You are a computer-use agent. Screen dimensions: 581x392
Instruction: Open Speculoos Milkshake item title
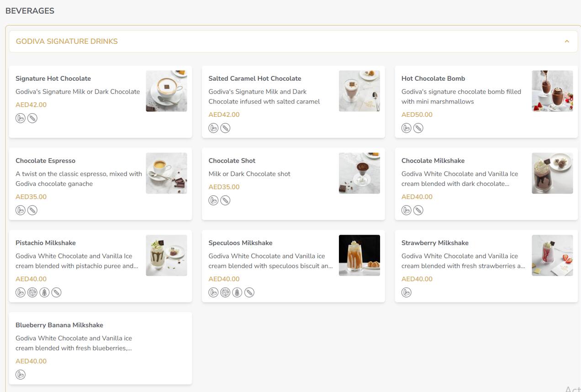tap(240, 243)
